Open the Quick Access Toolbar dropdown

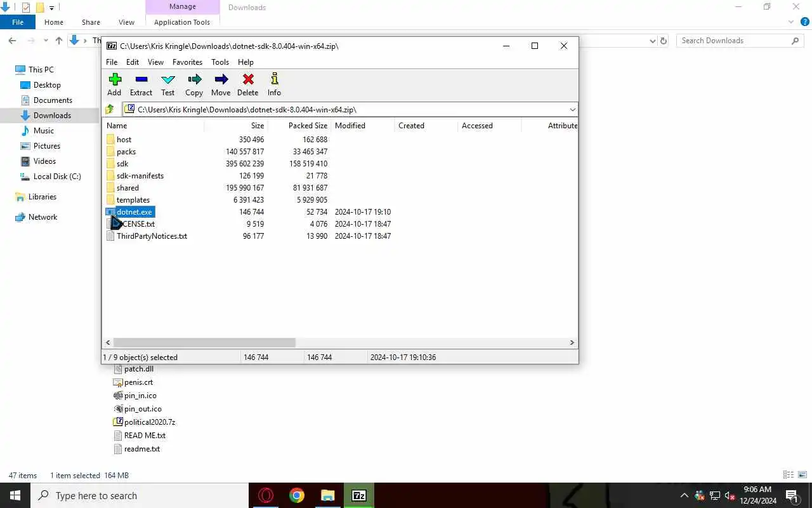click(x=51, y=8)
